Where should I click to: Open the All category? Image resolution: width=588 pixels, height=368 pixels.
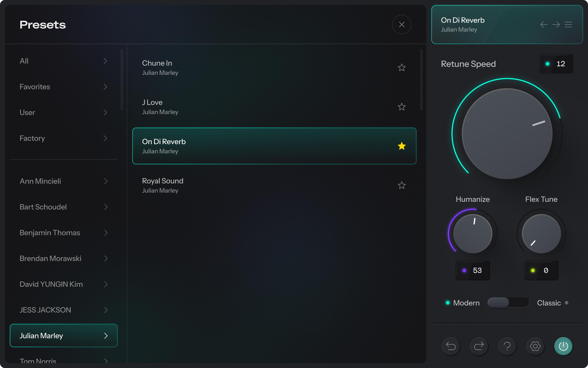coord(64,61)
